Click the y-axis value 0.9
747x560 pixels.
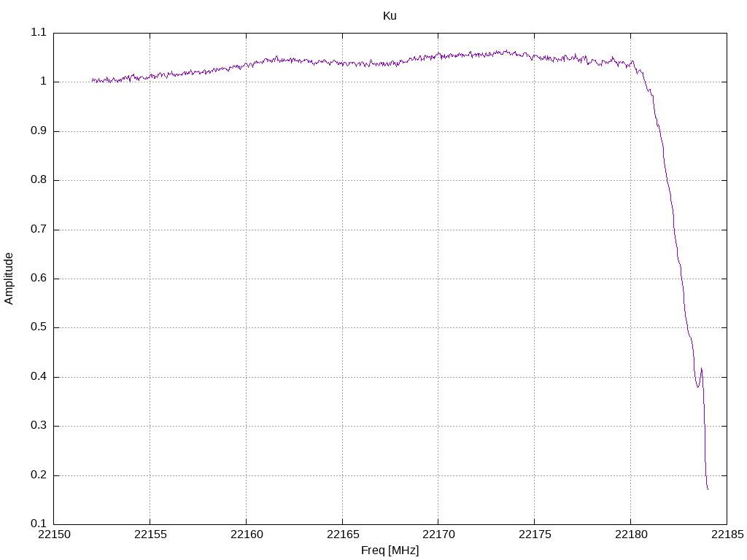click(39, 131)
